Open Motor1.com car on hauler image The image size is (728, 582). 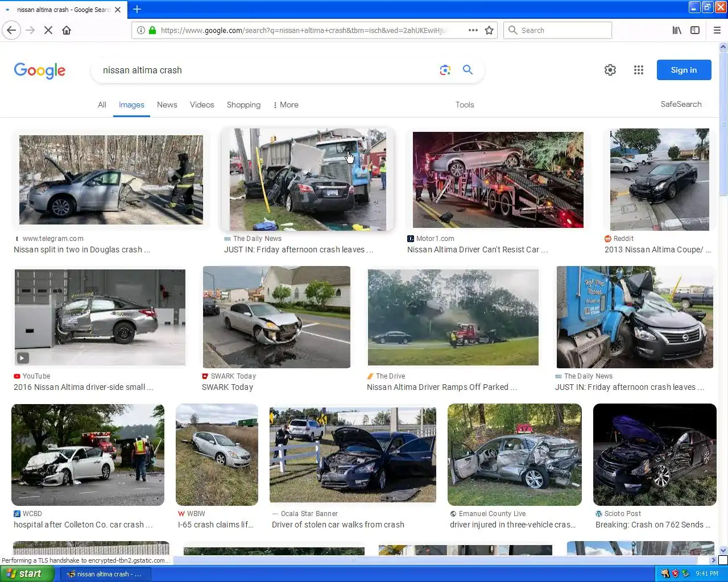tap(498, 180)
